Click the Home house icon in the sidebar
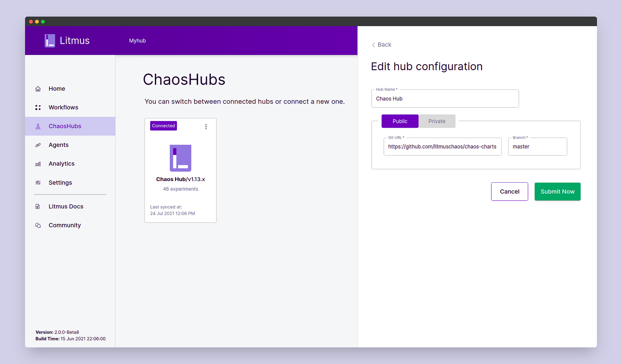This screenshot has height=364, width=622. tap(38, 89)
